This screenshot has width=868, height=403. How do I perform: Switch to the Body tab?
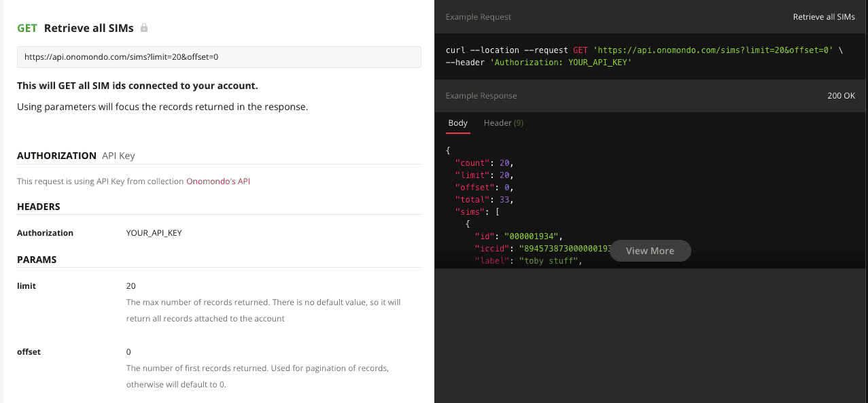click(458, 123)
